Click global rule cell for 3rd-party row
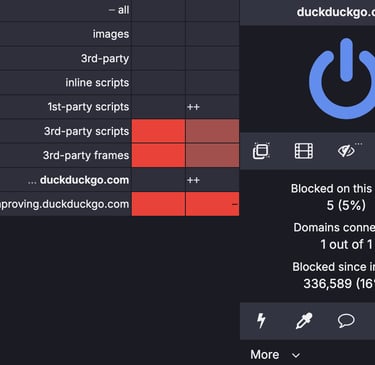Viewport: 375px width, 365px height. coord(158,58)
